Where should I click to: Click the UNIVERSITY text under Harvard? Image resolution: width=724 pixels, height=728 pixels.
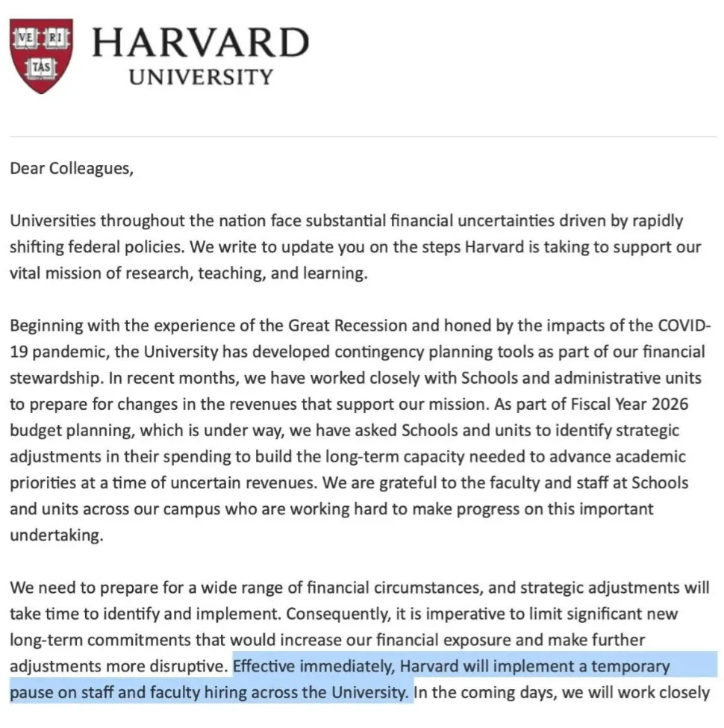(x=201, y=77)
